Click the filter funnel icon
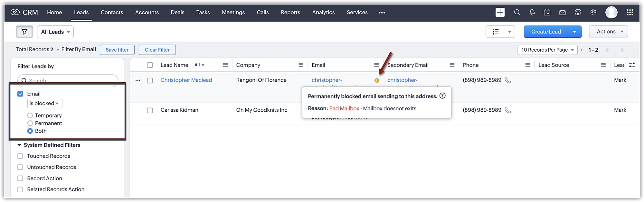Screen dimensions: 644x202 [x=24, y=32]
